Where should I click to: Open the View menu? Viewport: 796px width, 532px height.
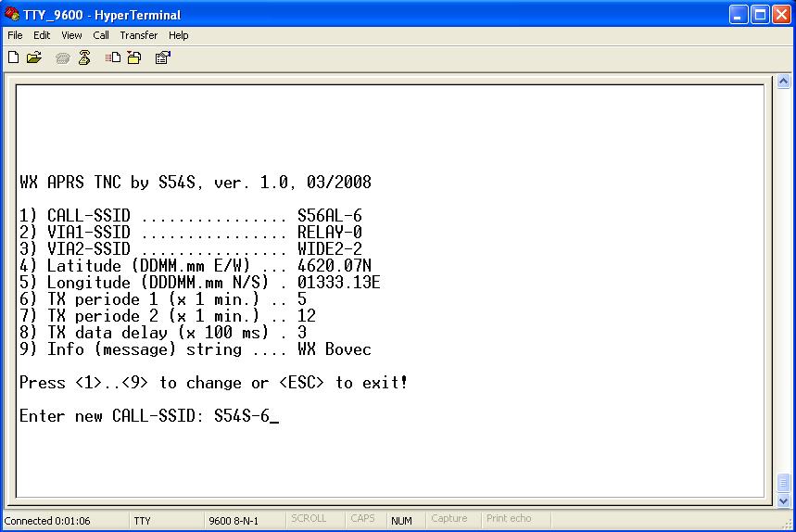71,35
